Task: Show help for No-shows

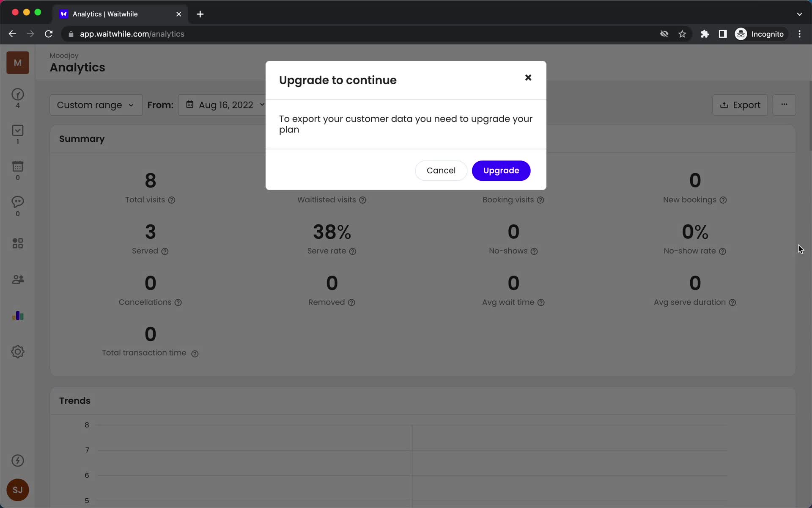Action: 534,251
